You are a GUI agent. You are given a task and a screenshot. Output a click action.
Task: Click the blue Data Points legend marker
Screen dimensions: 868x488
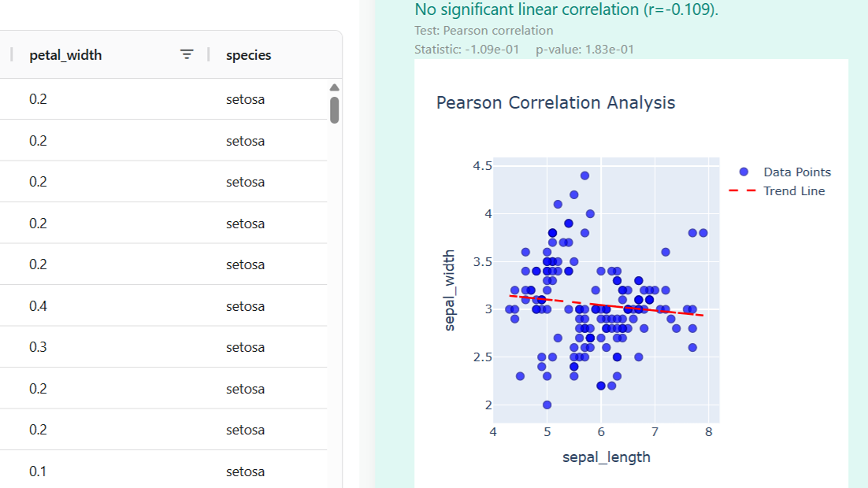[x=744, y=172]
